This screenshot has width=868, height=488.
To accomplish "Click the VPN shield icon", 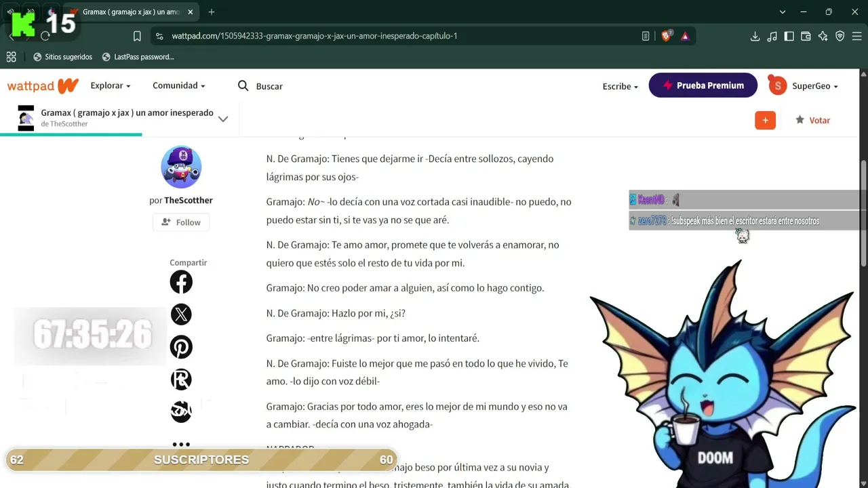I will coord(840,36).
